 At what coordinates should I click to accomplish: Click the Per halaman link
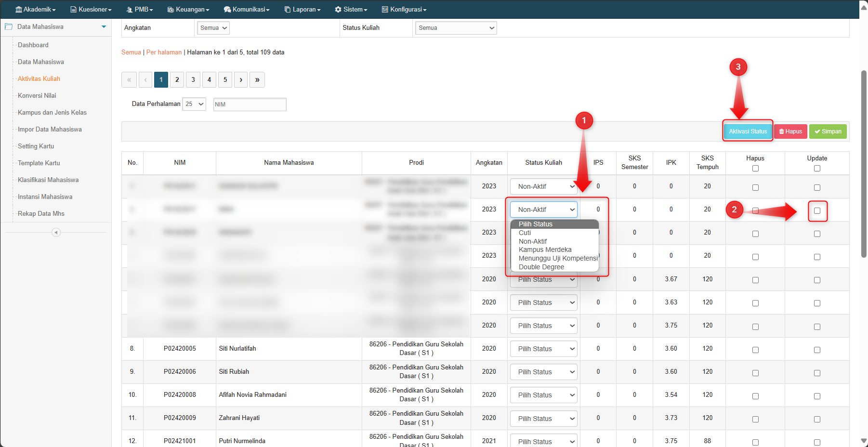click(164, 53)
